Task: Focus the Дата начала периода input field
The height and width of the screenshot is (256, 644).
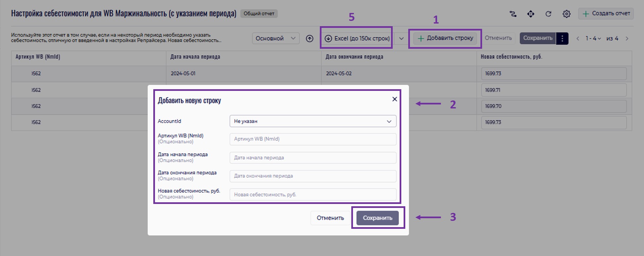Action: point(313,158)
